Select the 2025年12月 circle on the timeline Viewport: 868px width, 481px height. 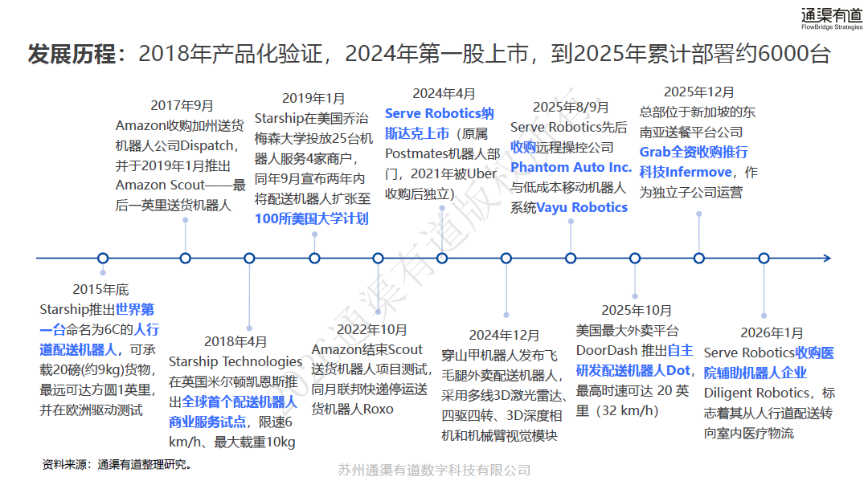pyautogui.click(x=699, y=259)
